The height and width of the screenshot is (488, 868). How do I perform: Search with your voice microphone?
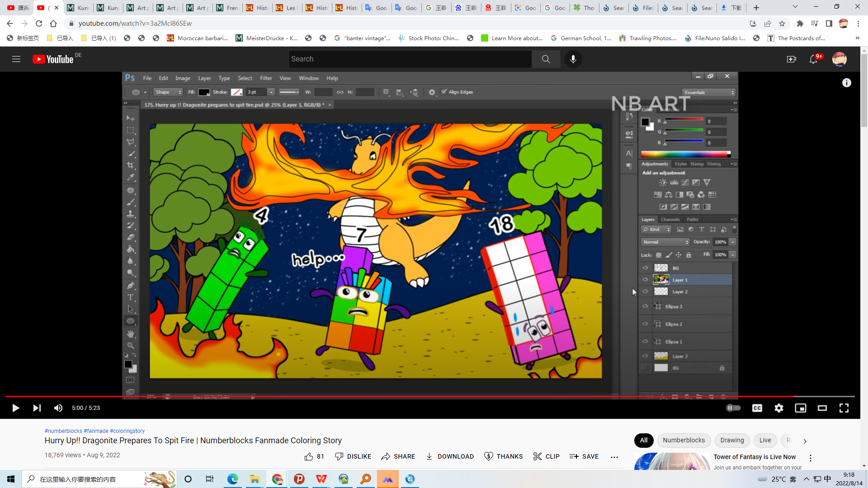click(573, 59)
